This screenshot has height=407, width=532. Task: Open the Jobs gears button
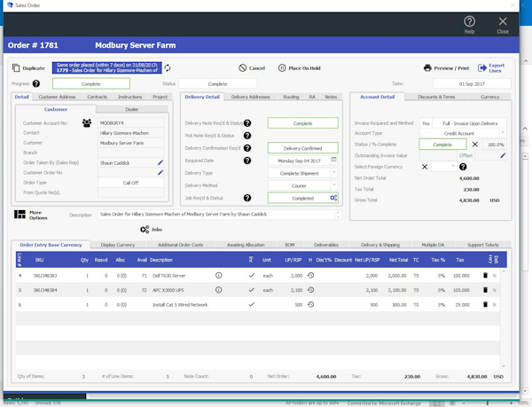click(151, 230)
